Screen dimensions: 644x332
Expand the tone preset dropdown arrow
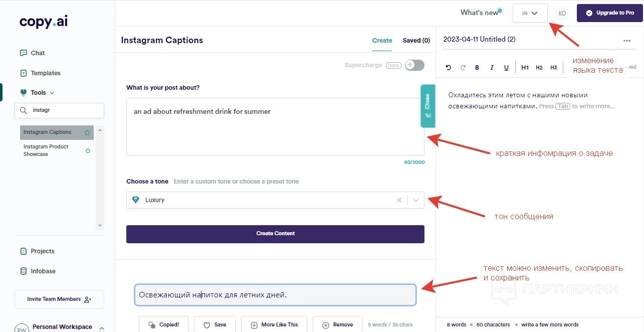416,200
